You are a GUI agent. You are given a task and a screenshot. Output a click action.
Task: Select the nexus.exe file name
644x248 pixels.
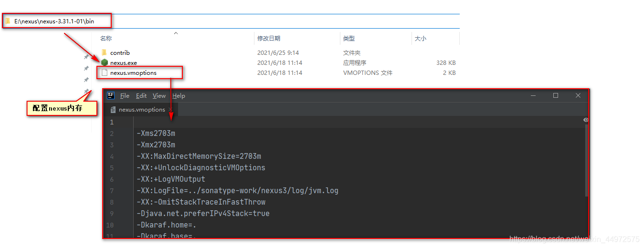coord(124,63)
